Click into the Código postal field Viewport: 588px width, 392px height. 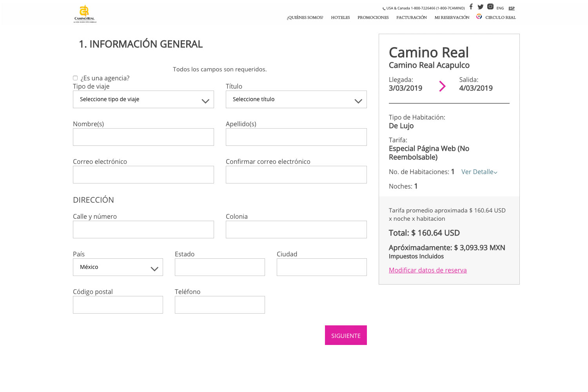click(x=118, y=305)
